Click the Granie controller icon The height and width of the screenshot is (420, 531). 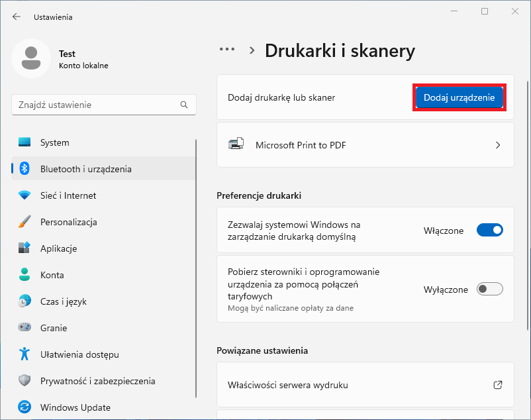coord(24,327)
